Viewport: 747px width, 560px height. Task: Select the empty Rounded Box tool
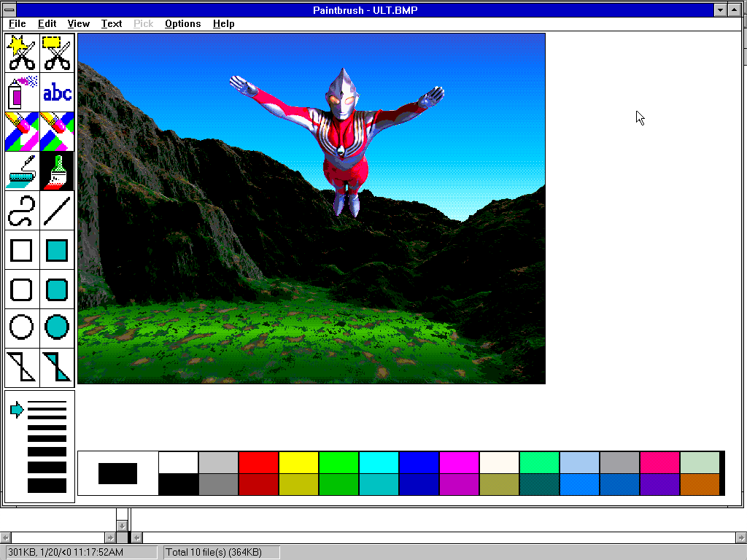22,289
